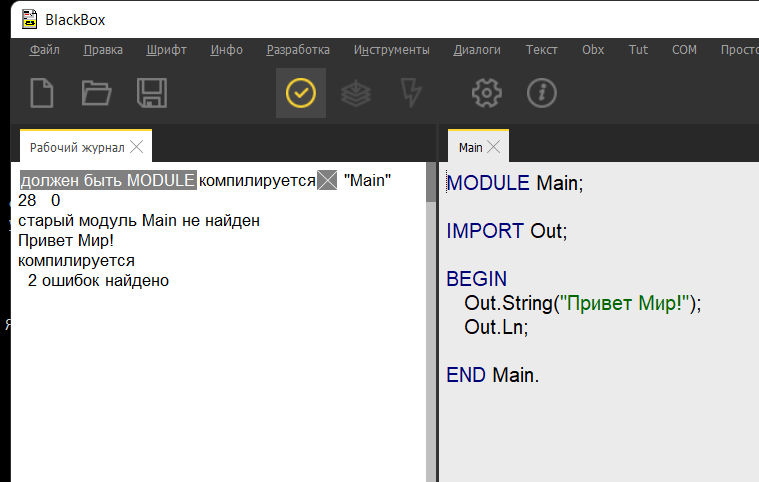Click the New document icon
The image size is (759, 482).
point(42,93)
